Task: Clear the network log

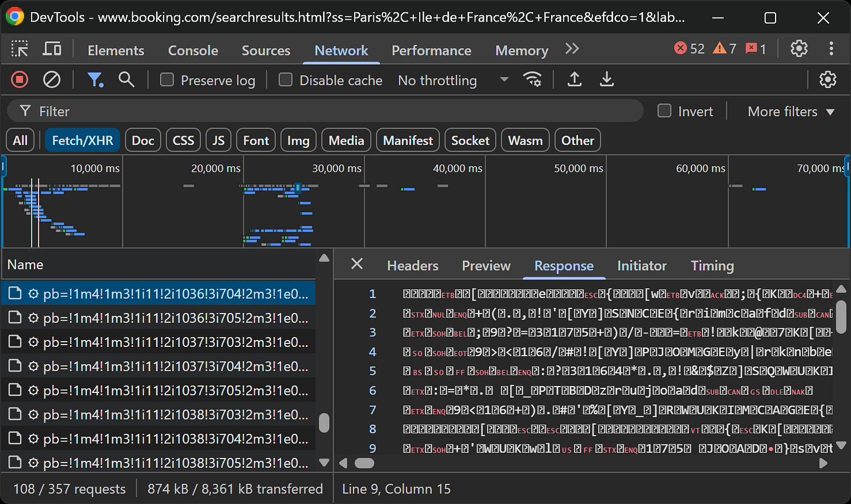Action: coord(52,79)
